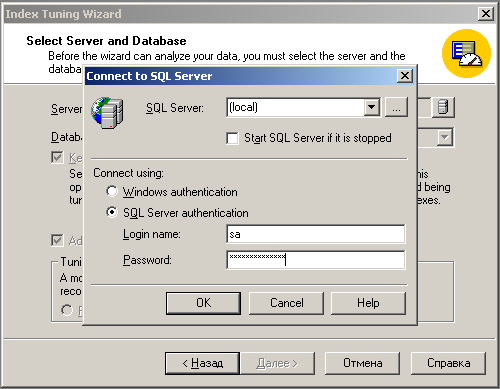Click the 'Connect using:' label

pos(128,173)
